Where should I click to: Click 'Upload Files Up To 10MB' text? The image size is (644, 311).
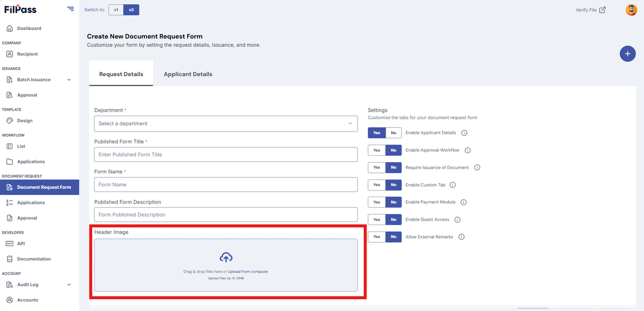(x=226, y=278)
